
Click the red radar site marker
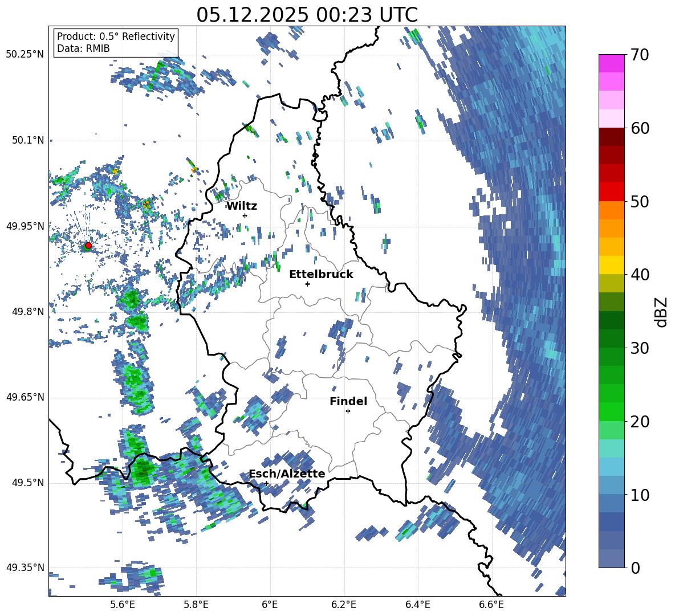point(88,246)
